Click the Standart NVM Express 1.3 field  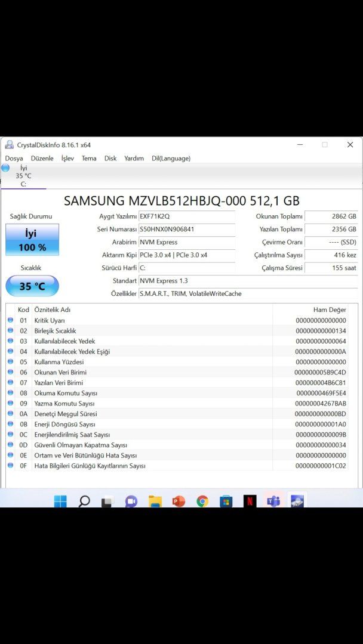click(x=248, y=281)
